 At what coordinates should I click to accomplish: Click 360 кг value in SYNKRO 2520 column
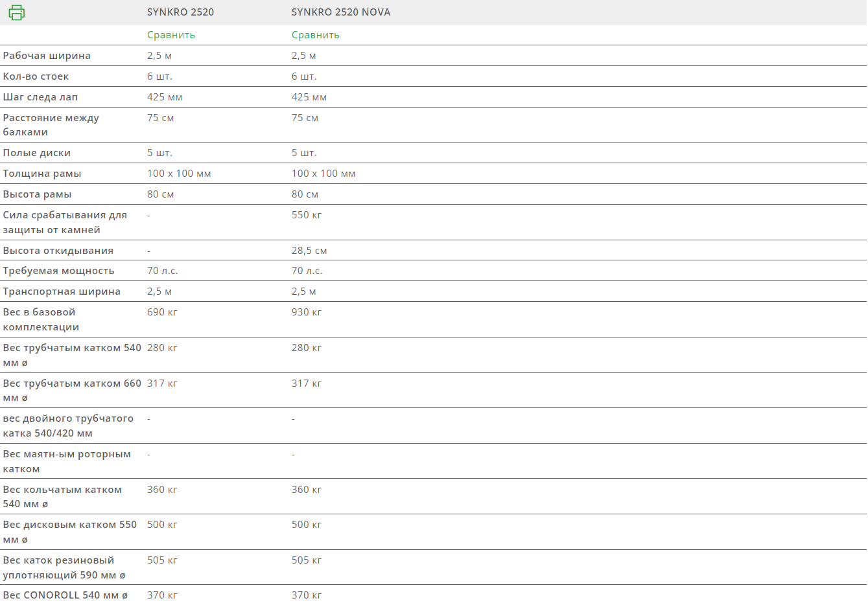tap(162, 490)
